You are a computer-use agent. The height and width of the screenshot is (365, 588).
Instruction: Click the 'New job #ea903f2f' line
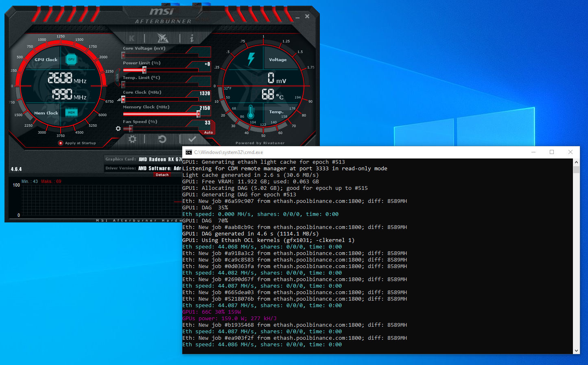(295, 338)
